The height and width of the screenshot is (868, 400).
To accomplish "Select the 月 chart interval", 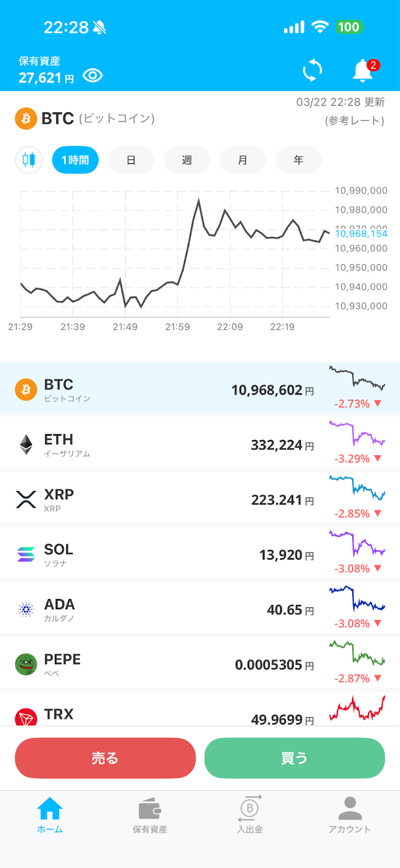I will pyautogui.click(x=243, y=160).
